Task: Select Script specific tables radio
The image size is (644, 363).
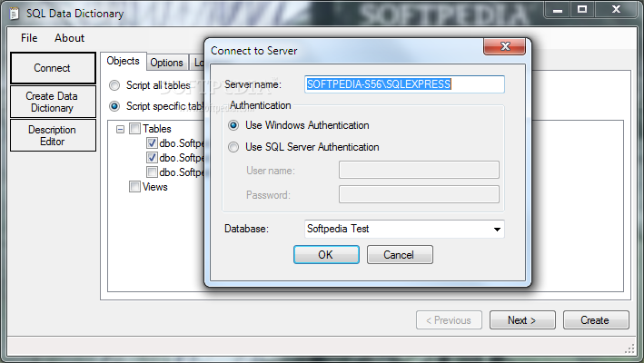Action: (114, 106)
